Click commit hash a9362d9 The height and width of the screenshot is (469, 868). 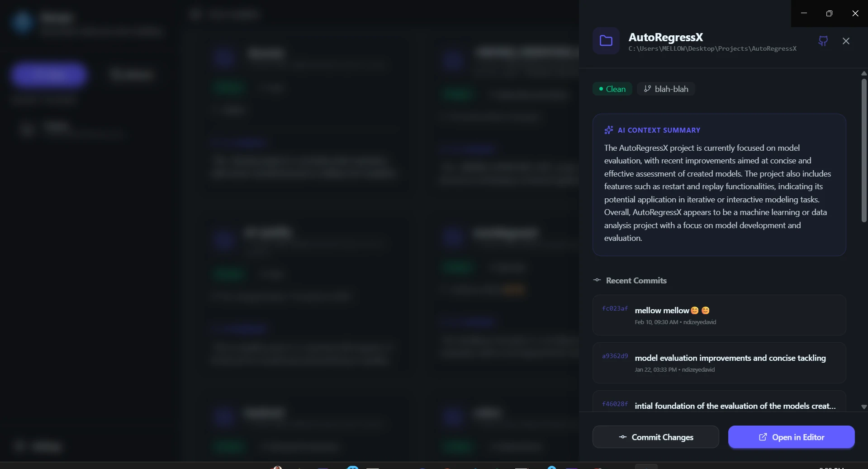pyautogui.click(x=614, y=355)
